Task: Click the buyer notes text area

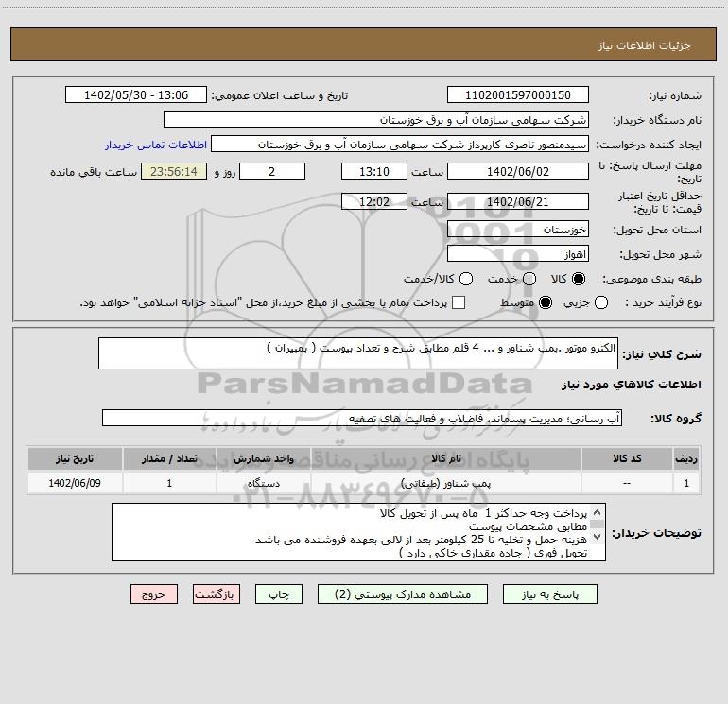Action: 358,532
